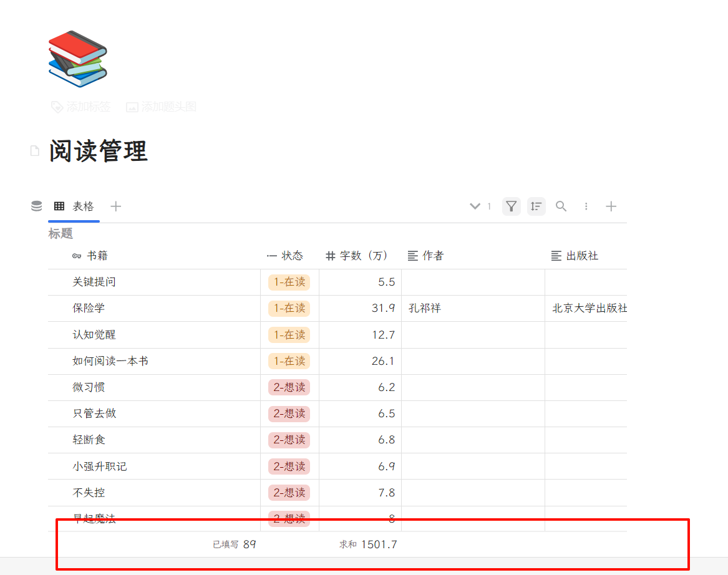
Task: Select the 不失控 book cell
Action: (x=154, y=493)
